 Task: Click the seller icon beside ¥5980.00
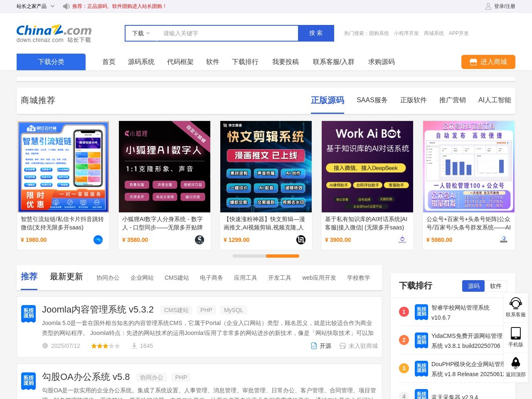[x=504, y=240]
